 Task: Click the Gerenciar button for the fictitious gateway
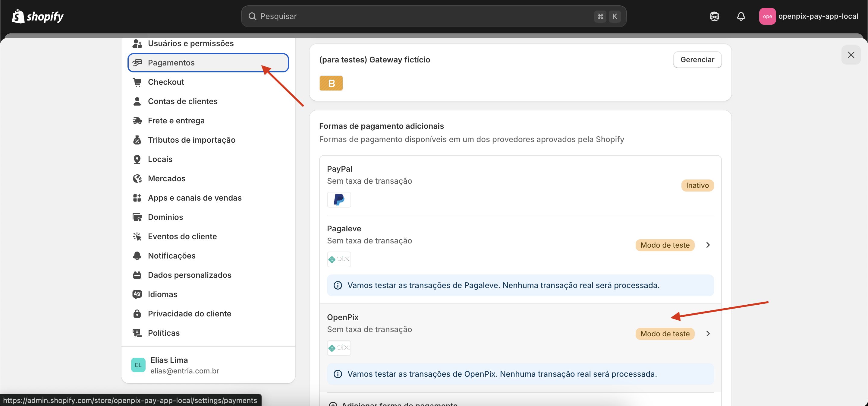click(x=697, y=59)
